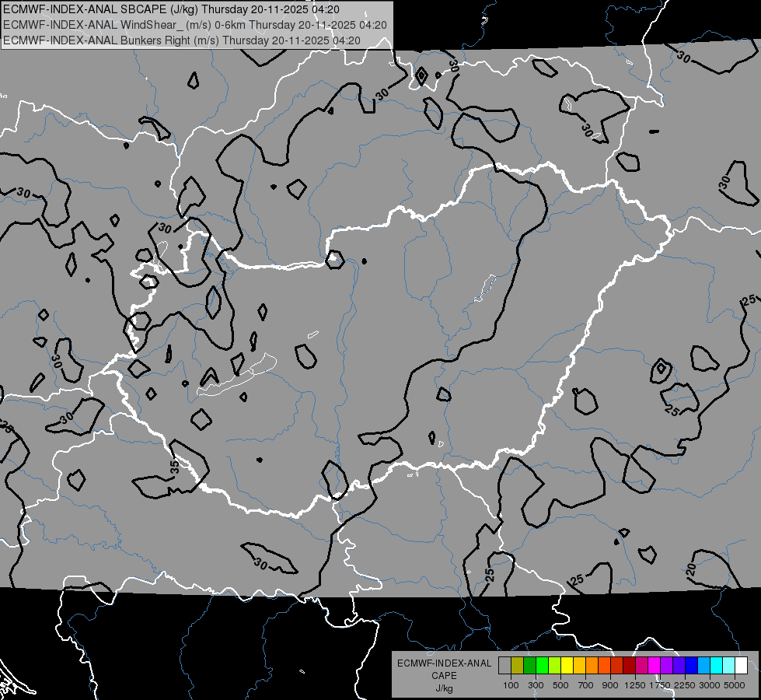Click the Bunkers Right title line
This screenshot has width=761, height=700.
point(182,40)
